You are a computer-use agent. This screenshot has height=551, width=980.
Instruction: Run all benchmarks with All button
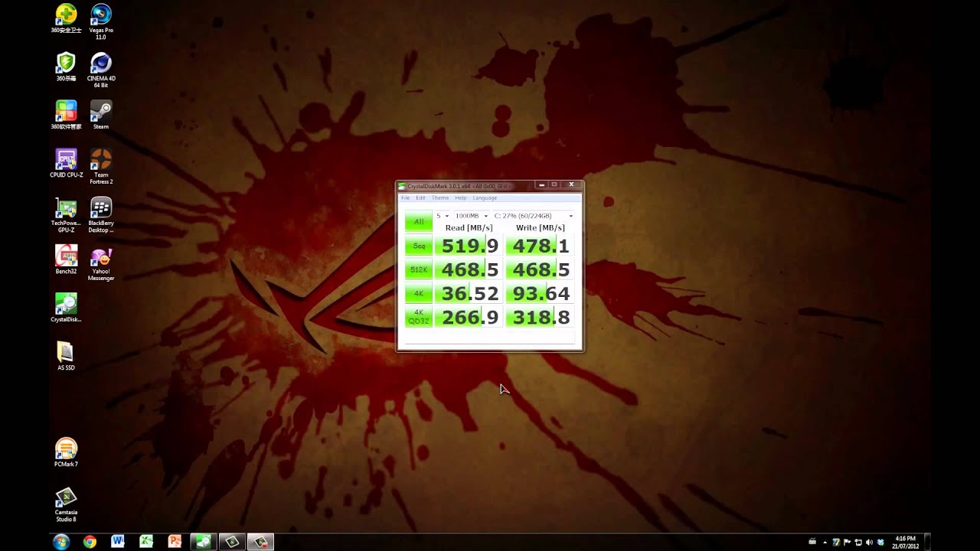click(x=419, y=222)
